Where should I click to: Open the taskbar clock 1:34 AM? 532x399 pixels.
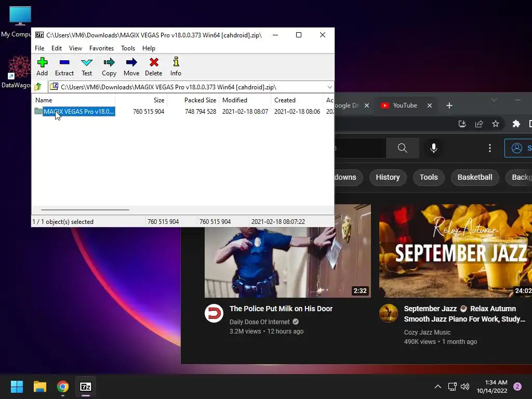(492, 387)
